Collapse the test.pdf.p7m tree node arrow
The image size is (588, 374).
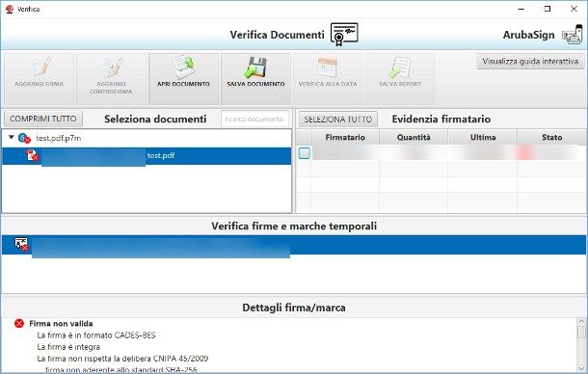(x=12, y=137)
